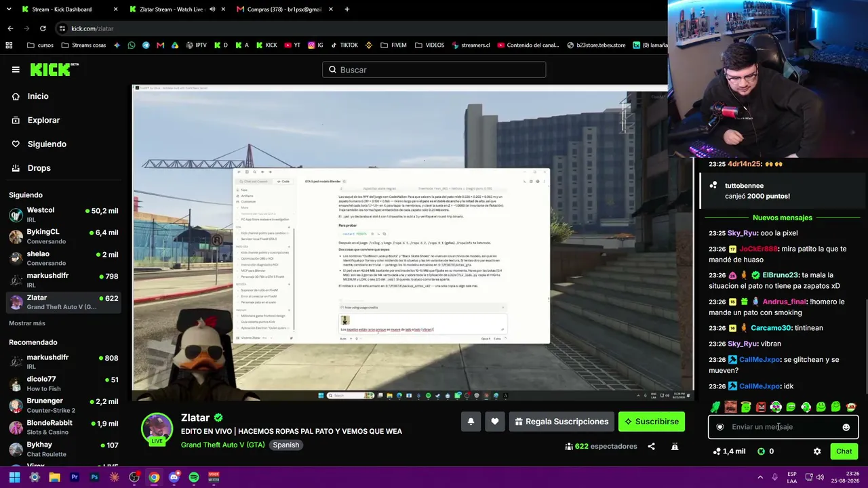Click the kick.com/zlatar address bar
Viewport: 868px width, 488px height.
tap(359, 28)
